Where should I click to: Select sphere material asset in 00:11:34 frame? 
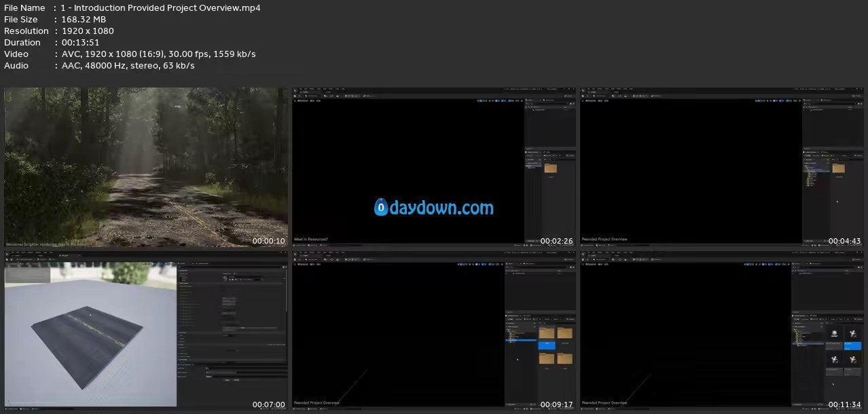835,333
